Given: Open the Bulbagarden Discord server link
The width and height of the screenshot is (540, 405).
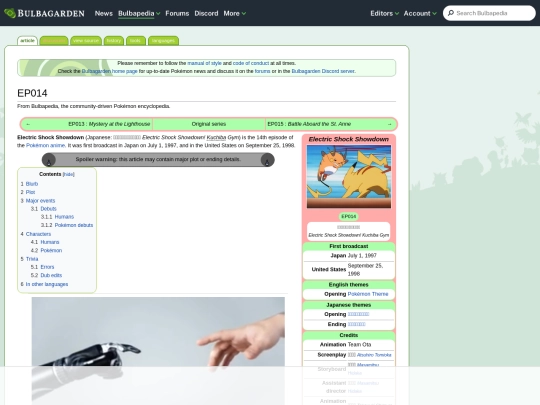Looking at the screenshot, I should [323, 71].
